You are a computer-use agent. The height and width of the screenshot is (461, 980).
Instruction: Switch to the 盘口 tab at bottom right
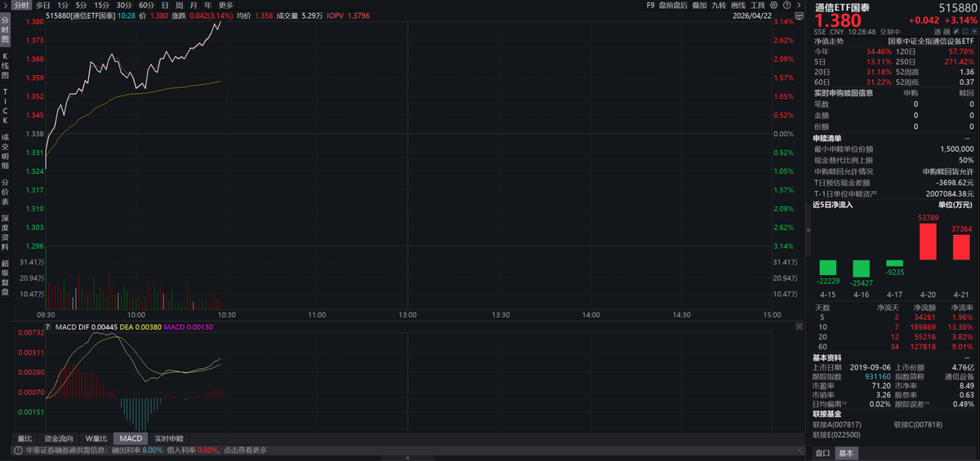(822, 453)
